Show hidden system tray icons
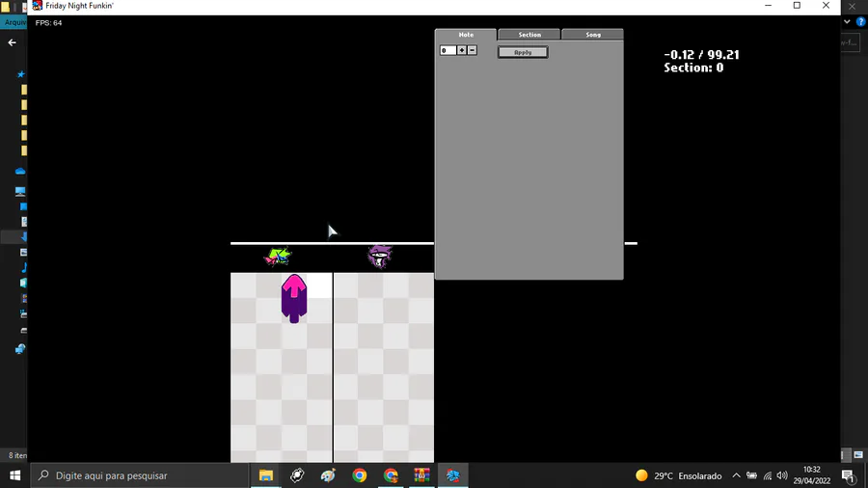 pos(736,475)
